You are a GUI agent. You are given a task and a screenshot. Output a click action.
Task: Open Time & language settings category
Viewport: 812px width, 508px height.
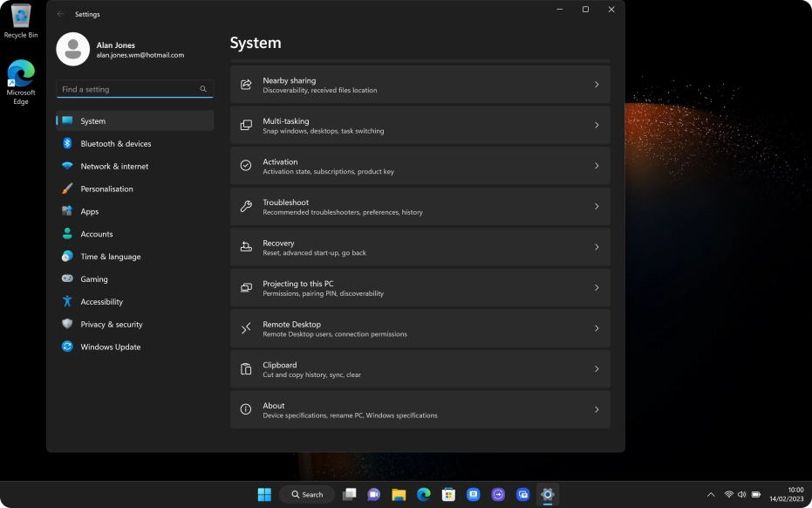[110, 257]
